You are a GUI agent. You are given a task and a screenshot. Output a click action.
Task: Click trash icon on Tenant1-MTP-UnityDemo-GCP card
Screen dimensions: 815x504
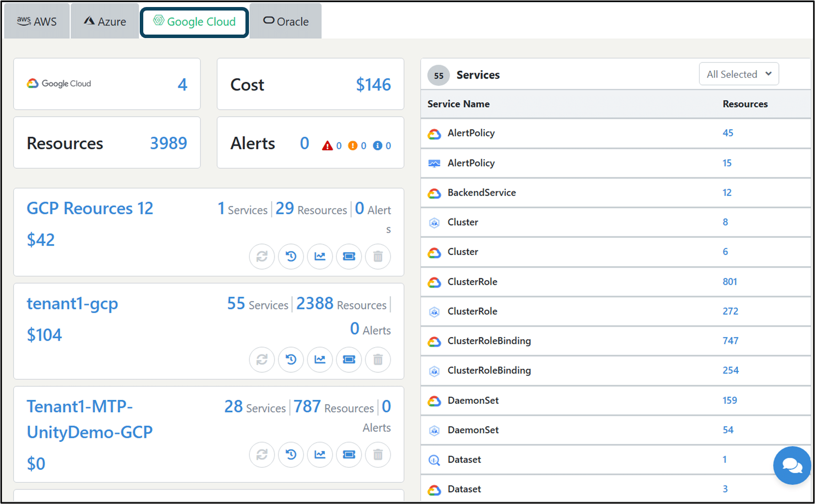(x=378, y=455)
